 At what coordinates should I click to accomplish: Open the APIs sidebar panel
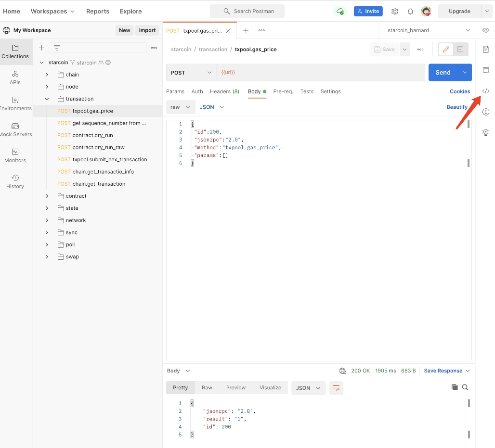[x=15, y=78]
